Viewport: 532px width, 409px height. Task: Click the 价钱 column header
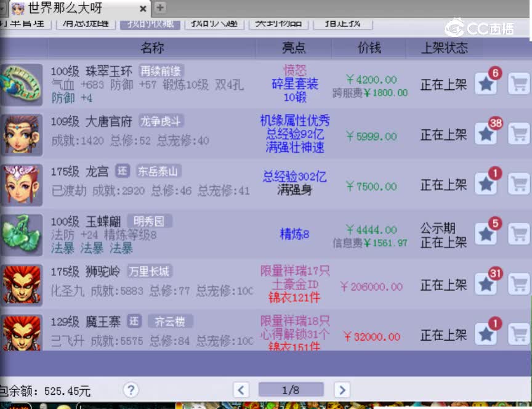tap(369, 48)
